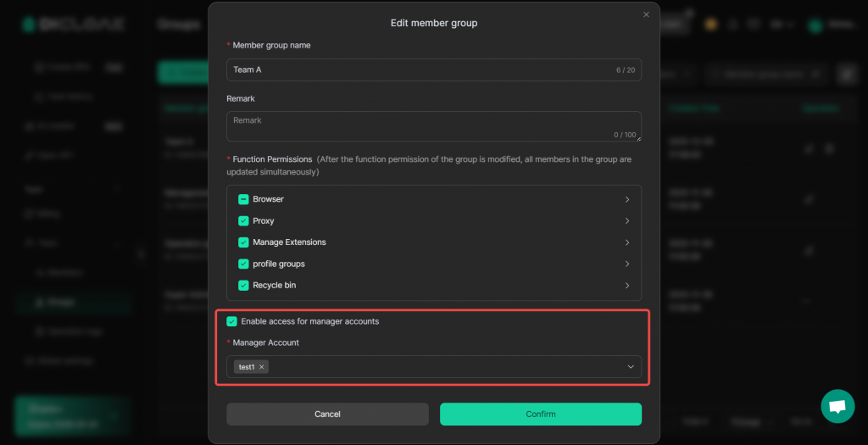Close the Edit member group dialog
The image size is (868, 445).
coord(646,14)
